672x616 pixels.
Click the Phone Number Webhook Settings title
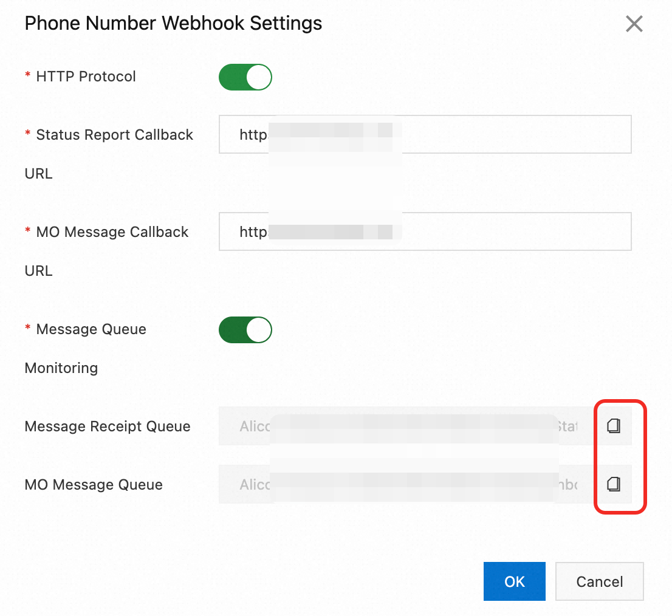click(x=173, y=23)
